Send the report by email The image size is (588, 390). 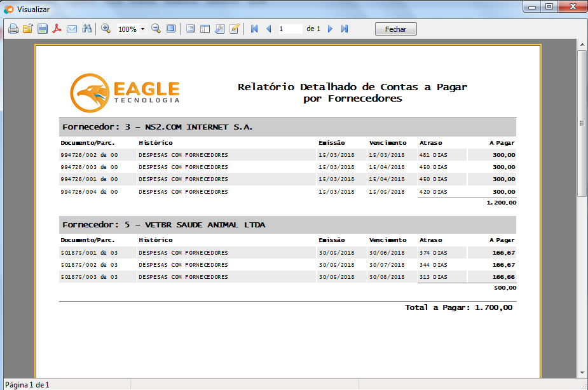72,29
